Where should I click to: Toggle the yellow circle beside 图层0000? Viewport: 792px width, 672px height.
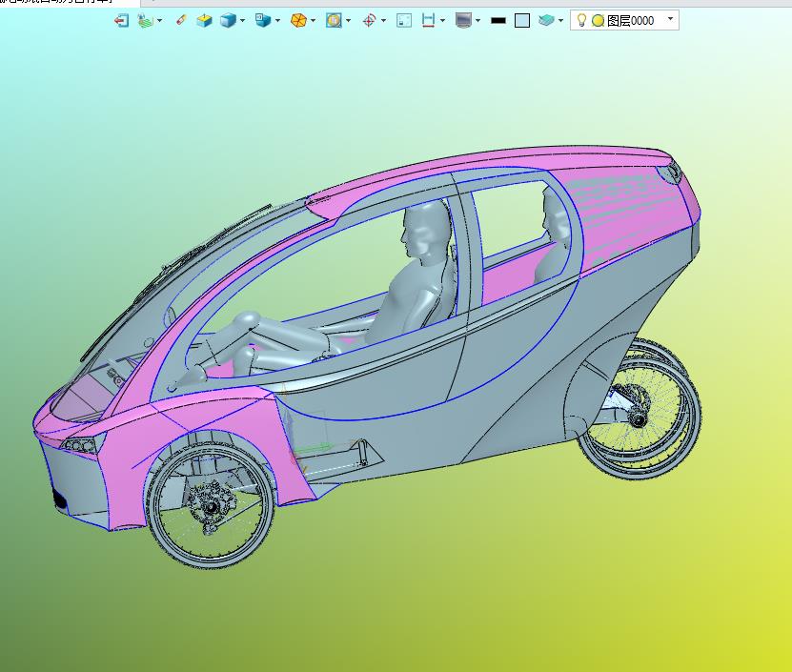pos(598,20)
